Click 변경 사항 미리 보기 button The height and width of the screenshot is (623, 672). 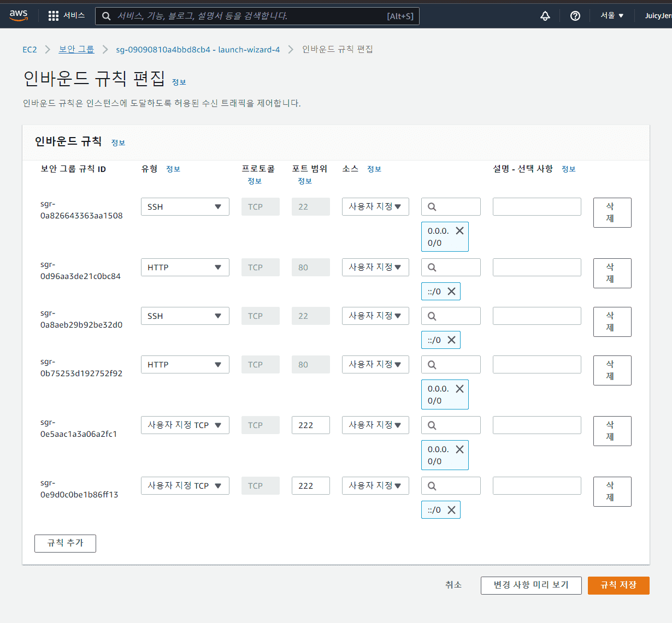pyautogui.click(x=531, y=585)
